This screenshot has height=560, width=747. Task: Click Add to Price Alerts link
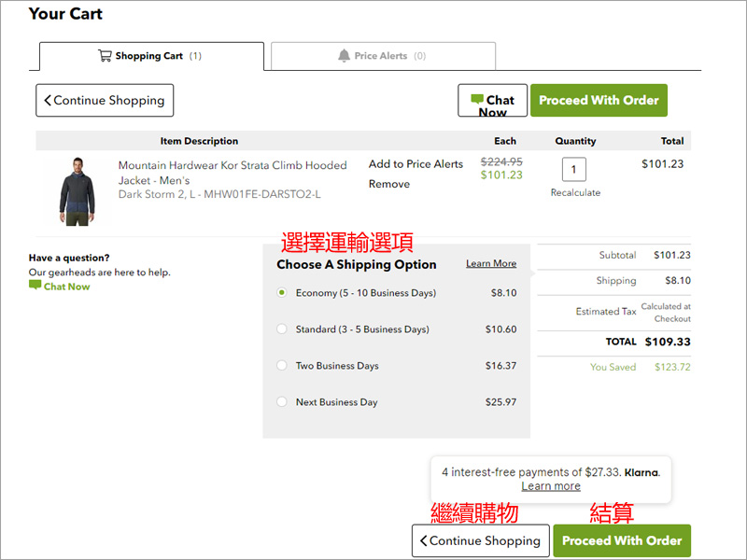pos(416,164)
